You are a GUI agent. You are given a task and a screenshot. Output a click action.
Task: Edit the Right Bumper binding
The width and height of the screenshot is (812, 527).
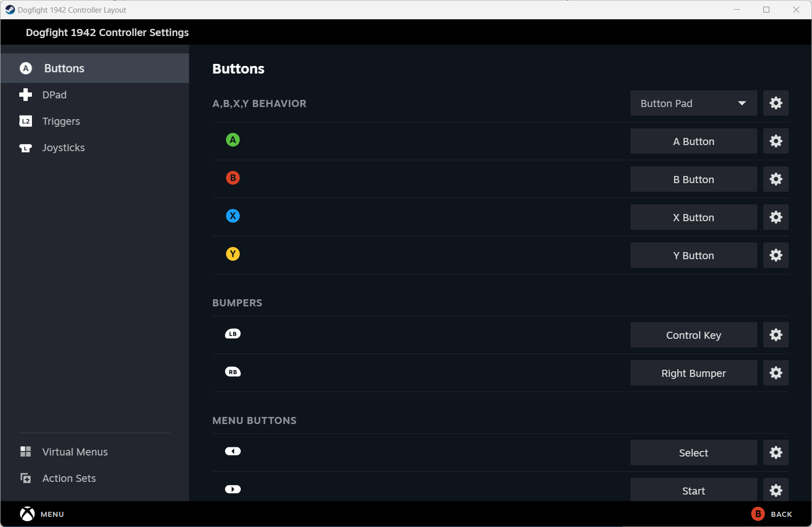pos(693,373)
